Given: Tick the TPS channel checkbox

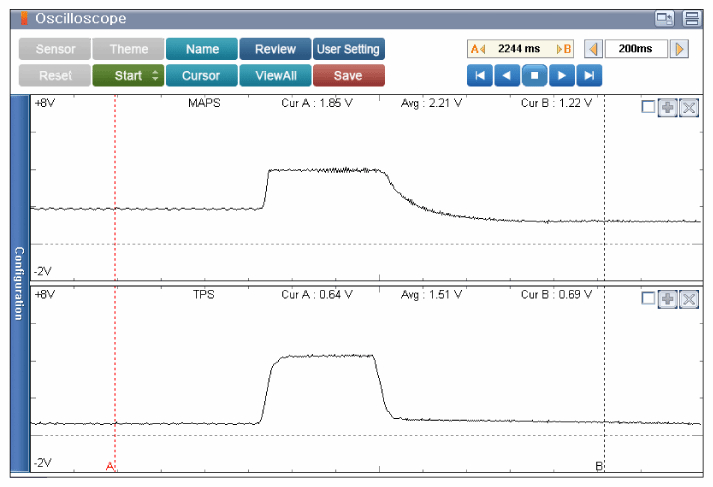Looking at the screenshot, I should point(648,299).
